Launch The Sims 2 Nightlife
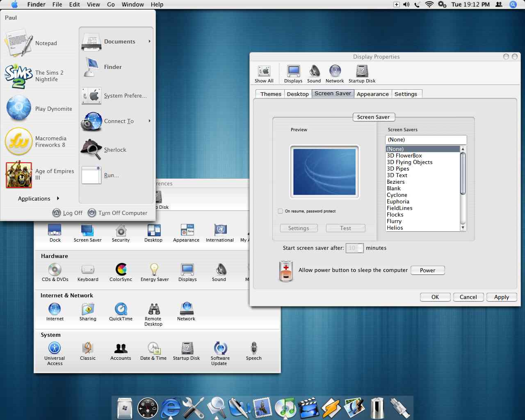Image resolution: width=525 pixels, height=420 pixels. pos(34,76)
